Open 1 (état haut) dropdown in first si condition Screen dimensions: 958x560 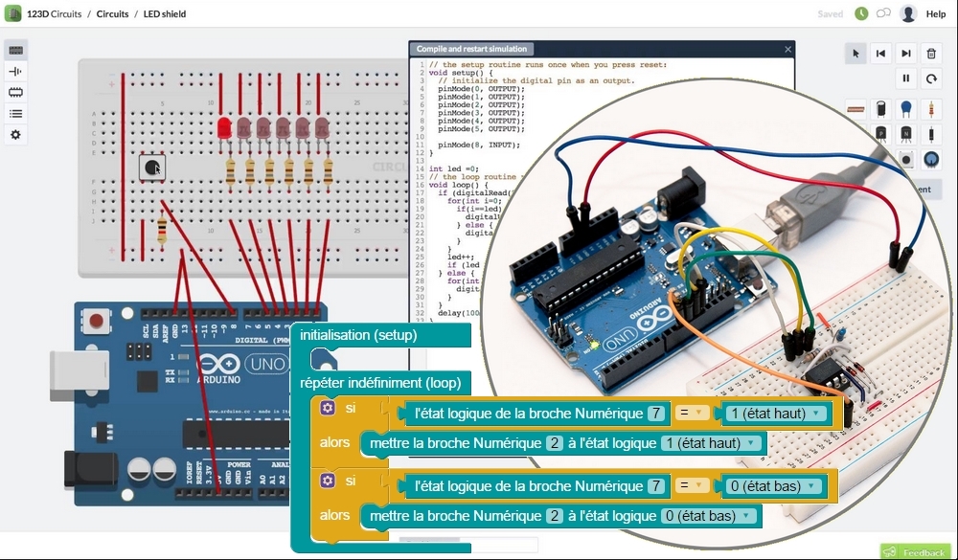coord(775,414)
